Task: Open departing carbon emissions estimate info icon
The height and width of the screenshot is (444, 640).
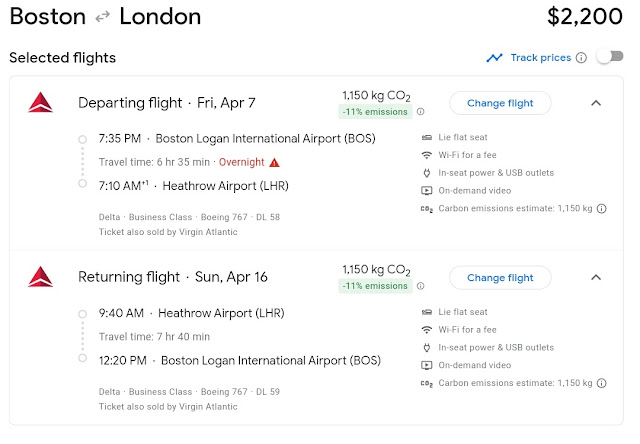Action: [x=601, y=209]
